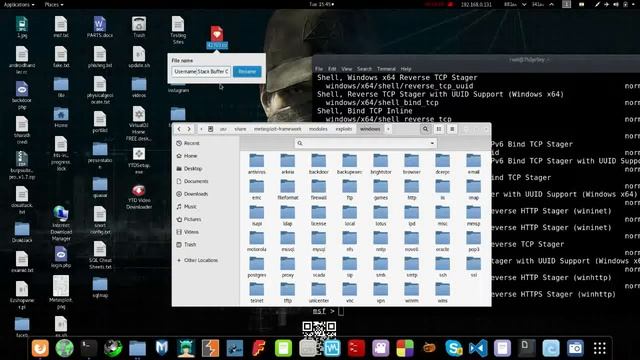The image size is (640, 360).
Task: Open Files from the dock
Action: 138,348
